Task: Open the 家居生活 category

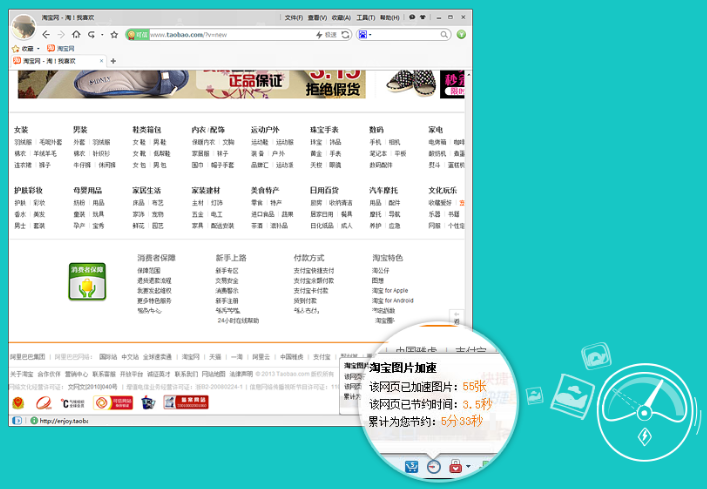Action: click(x=147, y=190)
